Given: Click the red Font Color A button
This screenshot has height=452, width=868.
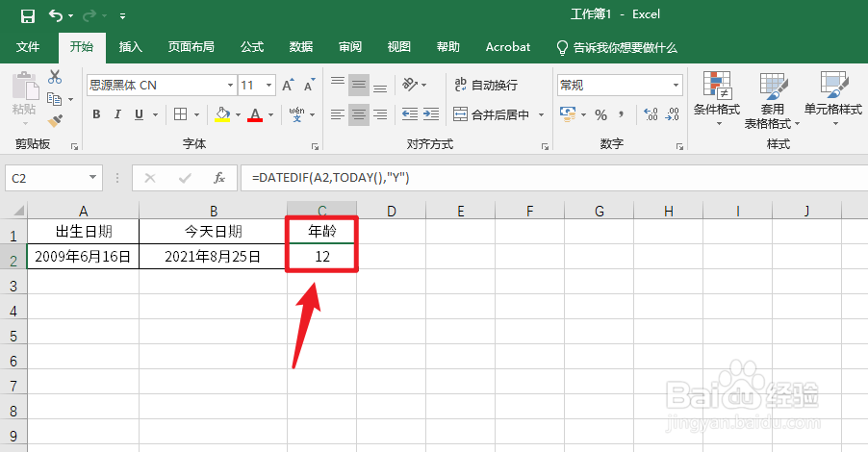Looking at the screenshot, I should coord(255,114).
